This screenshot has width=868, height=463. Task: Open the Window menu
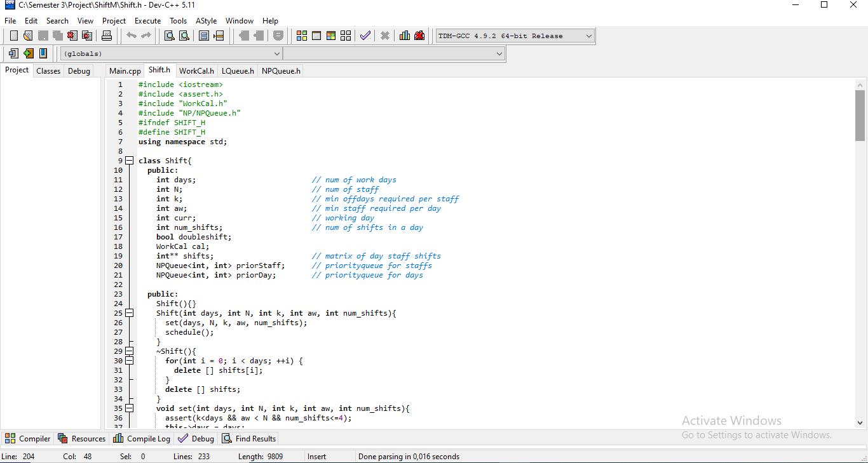[240, 21]
